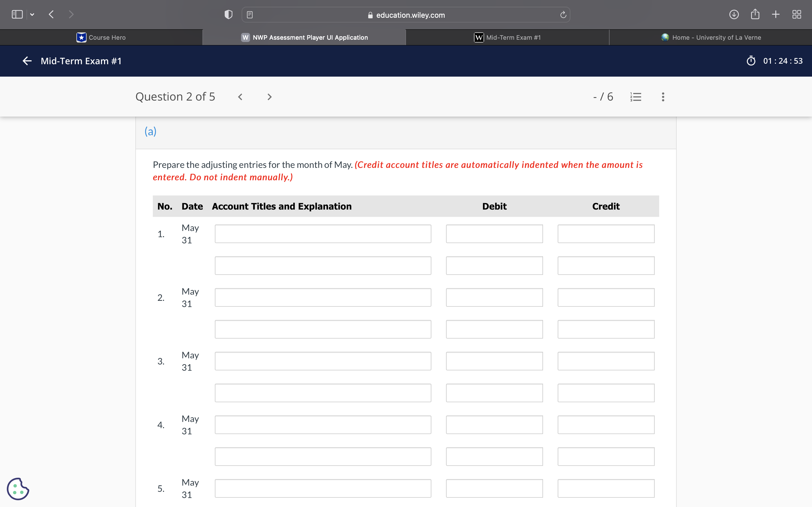
Task: Switch to the Mid-Term Exam #1 tab
Action: [x=507, y=37]
